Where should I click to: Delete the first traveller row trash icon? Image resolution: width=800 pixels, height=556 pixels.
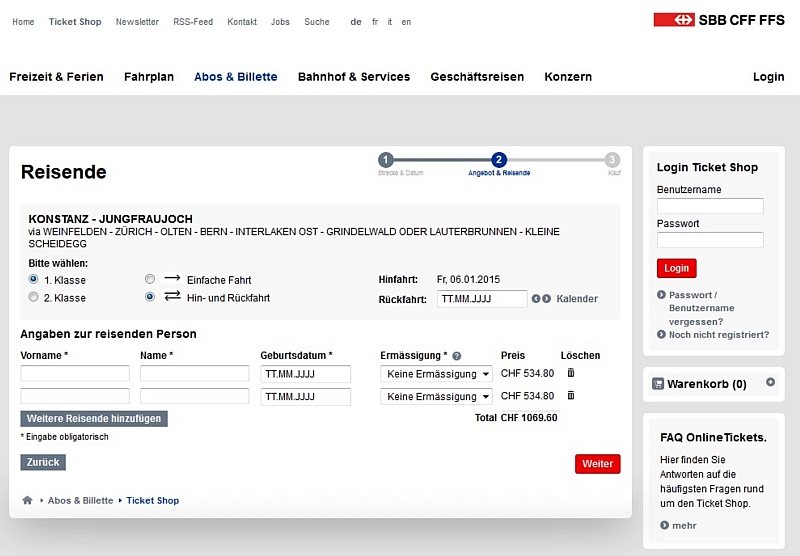(x=571, y=373)
